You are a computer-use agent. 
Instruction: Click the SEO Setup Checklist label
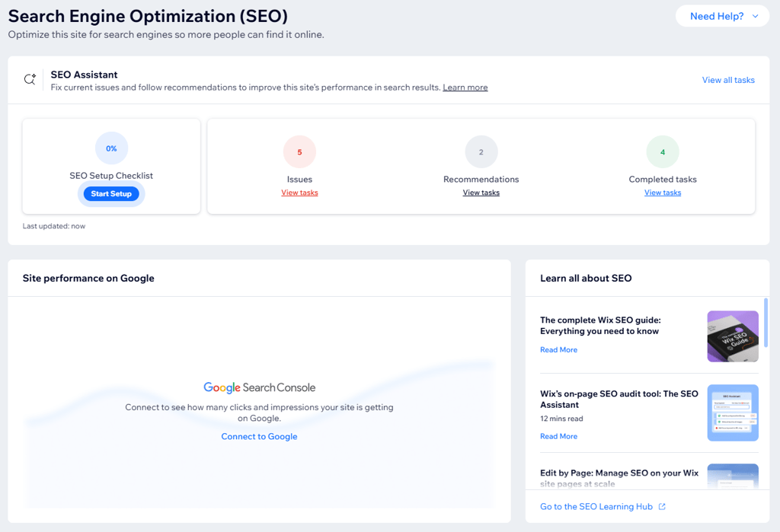point(111,176)
